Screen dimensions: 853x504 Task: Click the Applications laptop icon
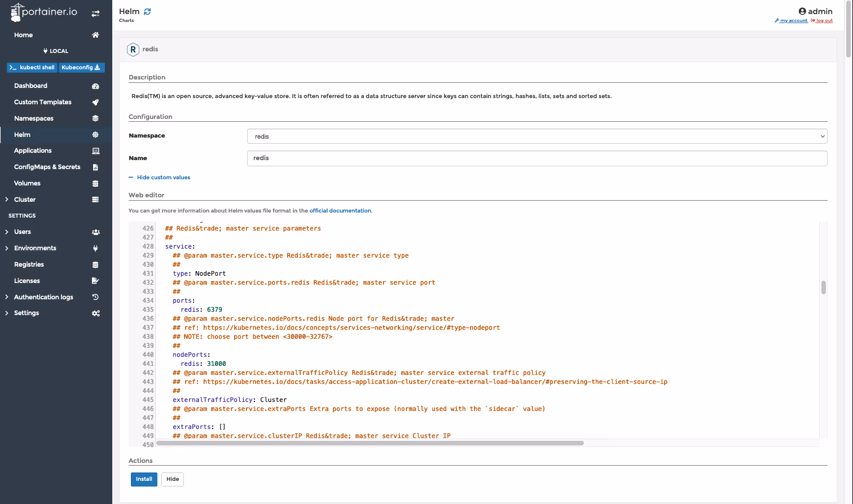coord(95,151)
